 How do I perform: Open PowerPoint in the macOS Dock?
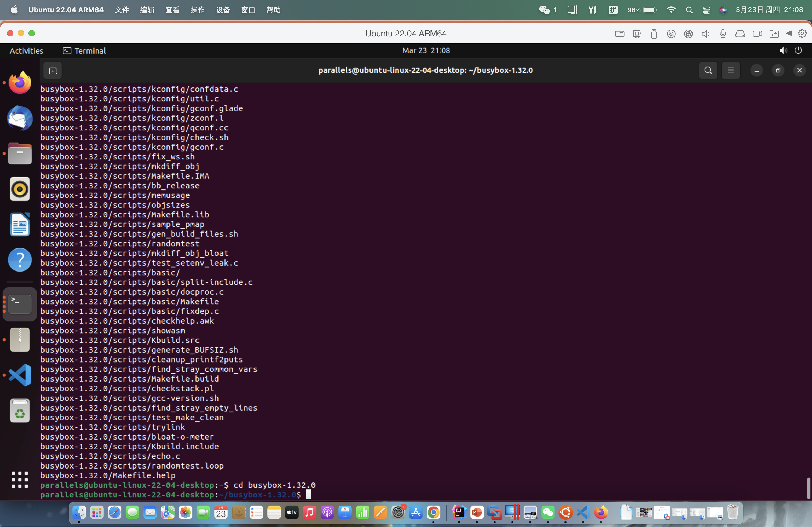coord(477,512)
